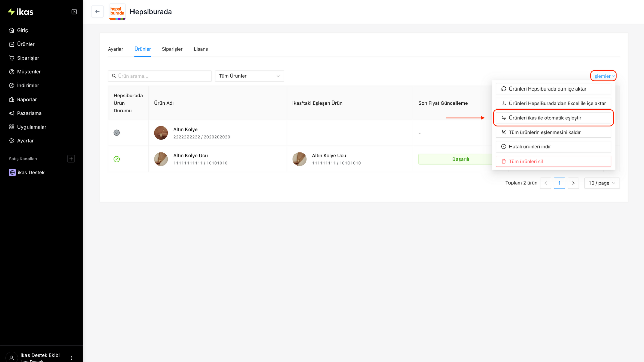This screenshot has height=362, width=644.
Task: Click the matched ikas product thumbnail
Action: 300,159
